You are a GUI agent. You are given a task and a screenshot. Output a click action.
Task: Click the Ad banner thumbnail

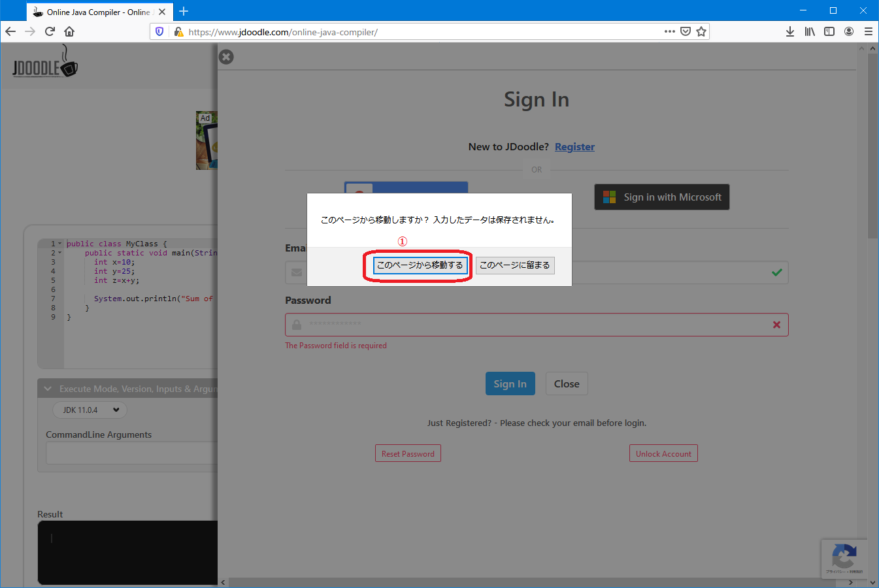coord(207,140)
